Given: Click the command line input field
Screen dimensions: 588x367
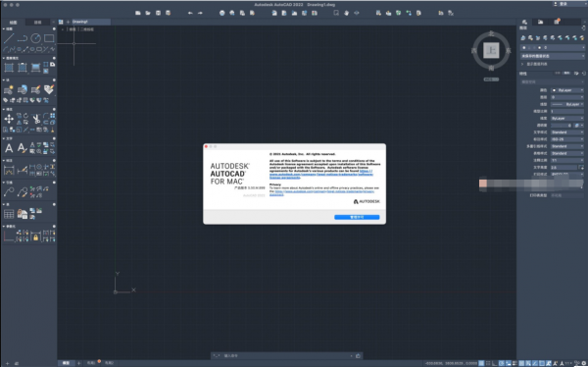Looking at the screenshot, I should tap(287, 356).
